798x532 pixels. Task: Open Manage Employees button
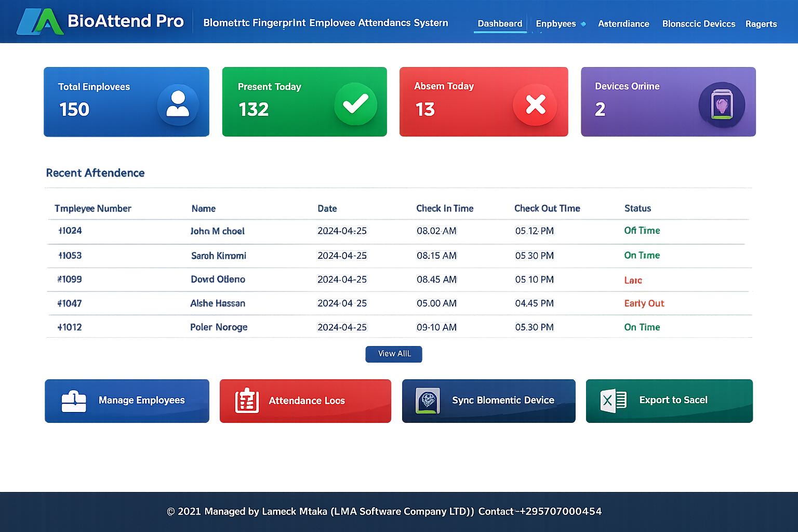[x=127, y=401]
